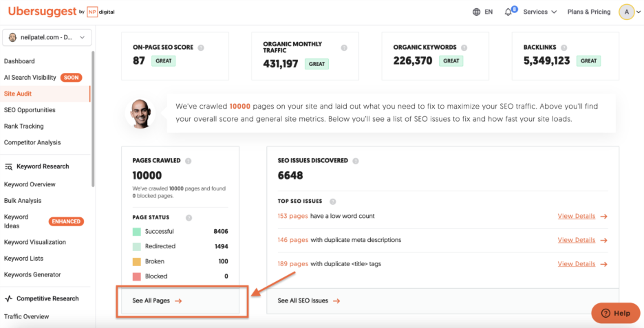Click 146 pages link

coord(293,240)
